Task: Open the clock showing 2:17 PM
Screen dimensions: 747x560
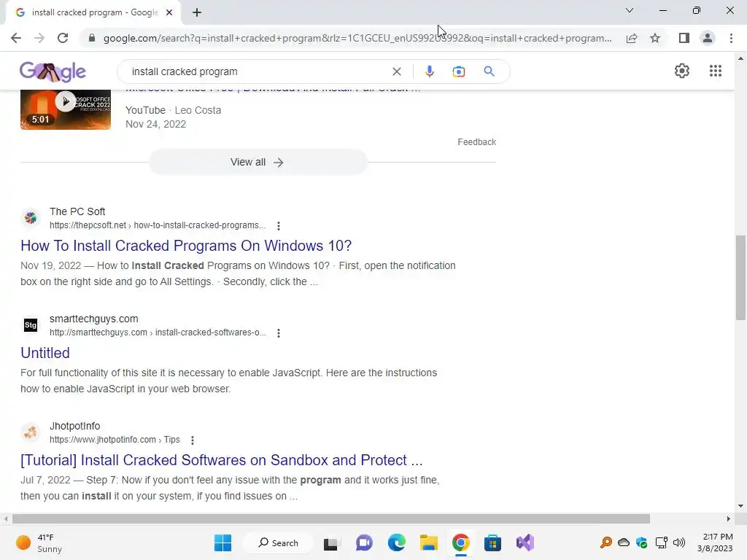Action: coord(716,542)
